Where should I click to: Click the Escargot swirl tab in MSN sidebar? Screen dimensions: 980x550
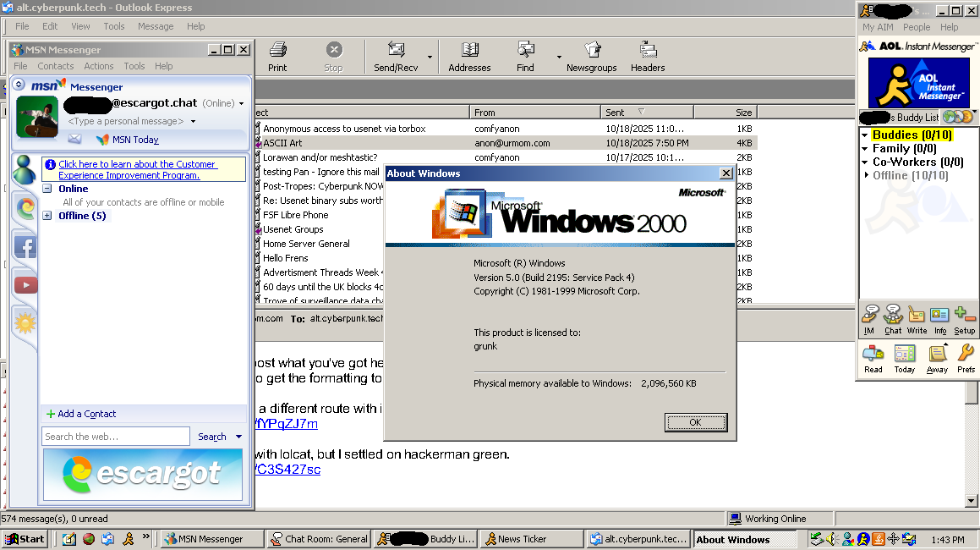coord(25,208)
